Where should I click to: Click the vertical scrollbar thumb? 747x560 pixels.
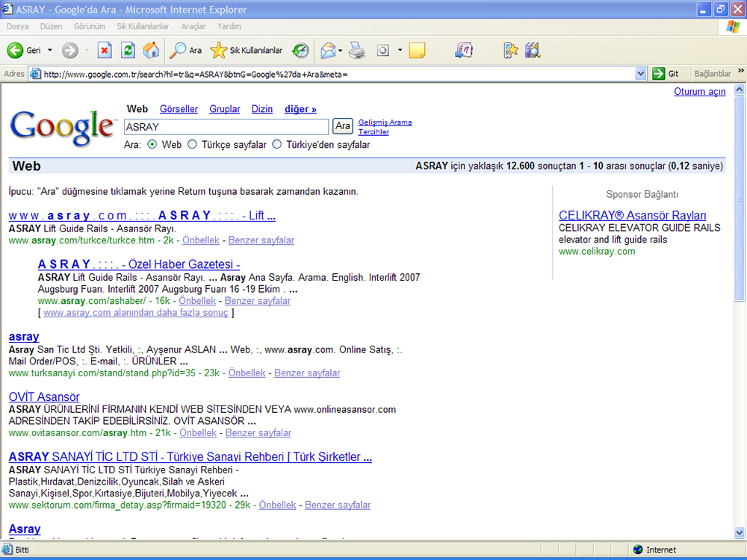pyautogui.click(x=740, y=198)
